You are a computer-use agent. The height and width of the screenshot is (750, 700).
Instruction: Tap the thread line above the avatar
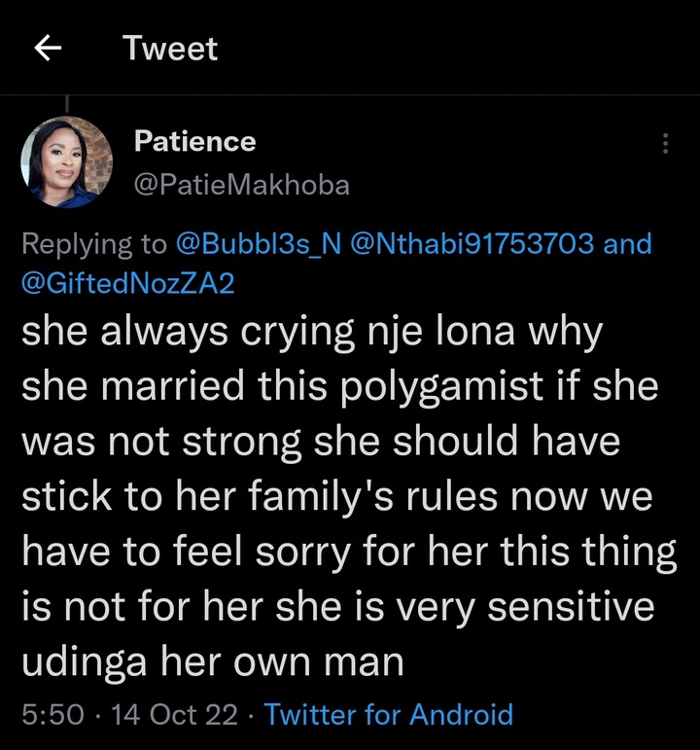67,103
